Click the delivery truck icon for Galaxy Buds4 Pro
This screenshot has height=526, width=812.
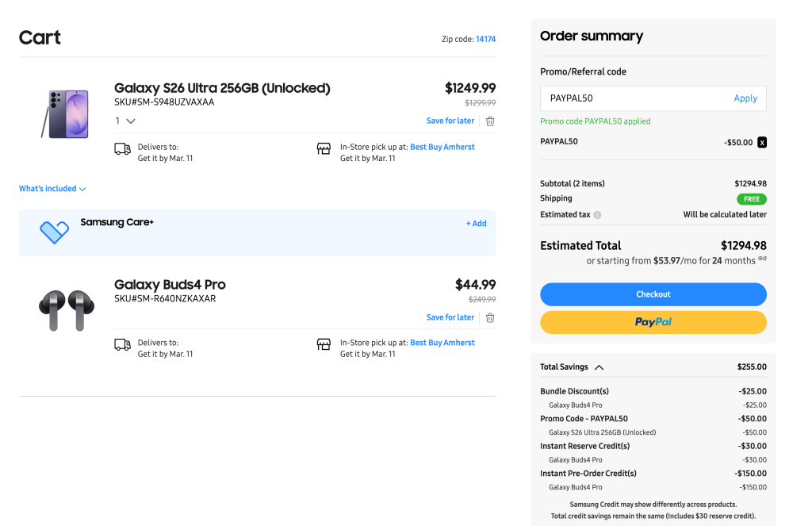pos(122,344)
